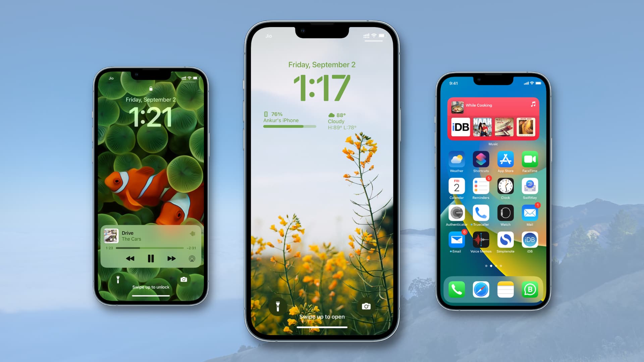The height and width of the screenshot is (362, 644).
Task: Open SwiftKey keyboard app
Action: coord(530,187)
